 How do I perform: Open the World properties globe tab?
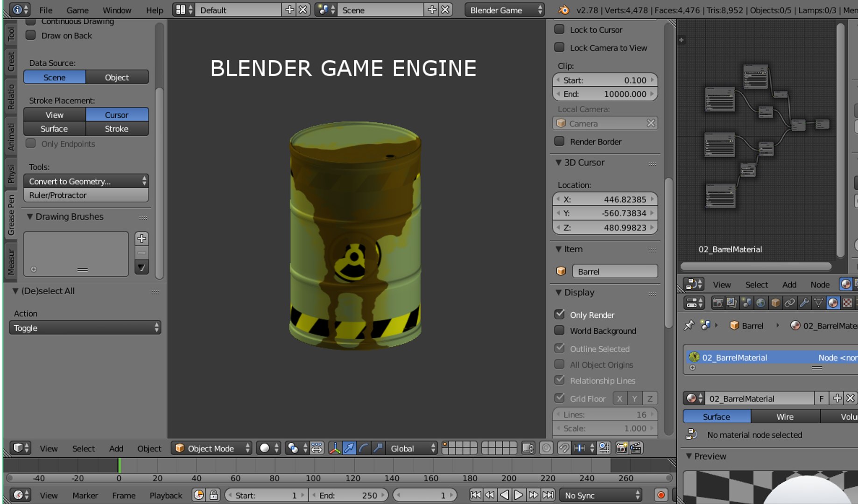[x=761, y=303]
